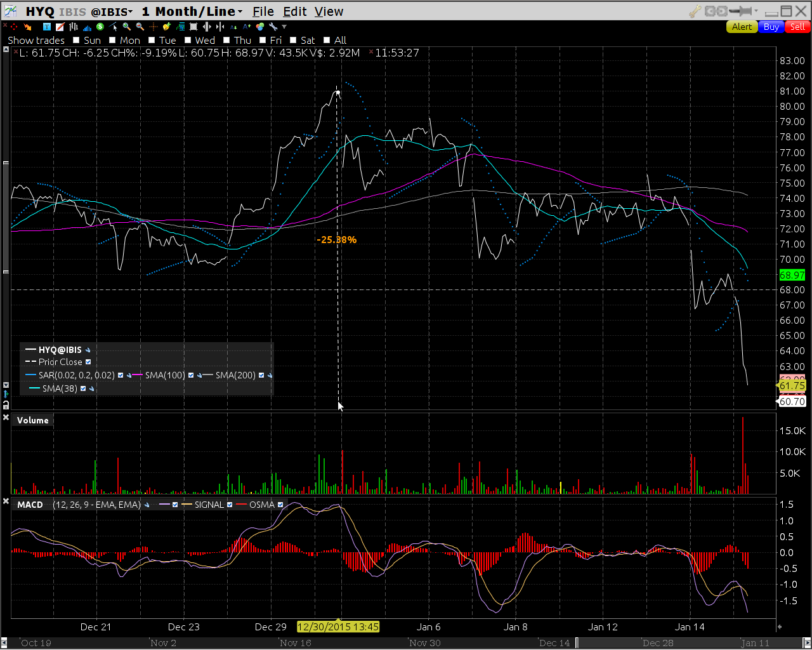The width and height of the screenshot is (812, 650).
Task: Tick the Sat show-trades checkbox
Action: 293,40
